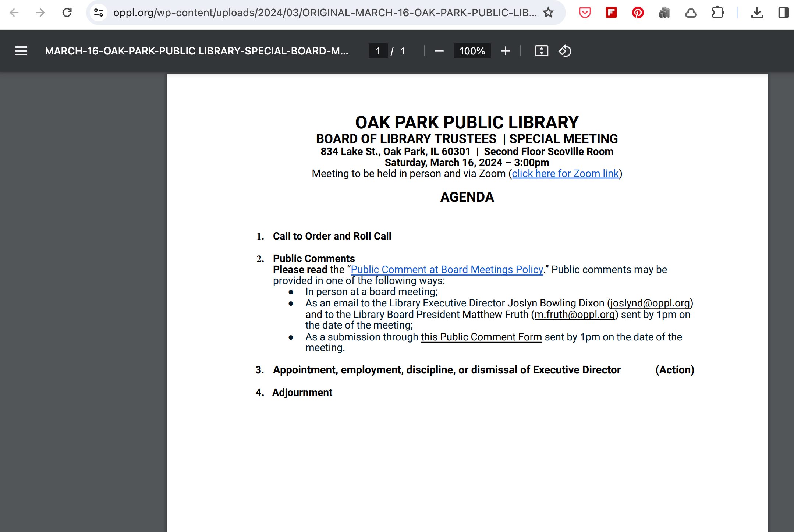The image size is (794, 532).
Task: Open the Flipboard extension
Action: click(x=611, y=12)
